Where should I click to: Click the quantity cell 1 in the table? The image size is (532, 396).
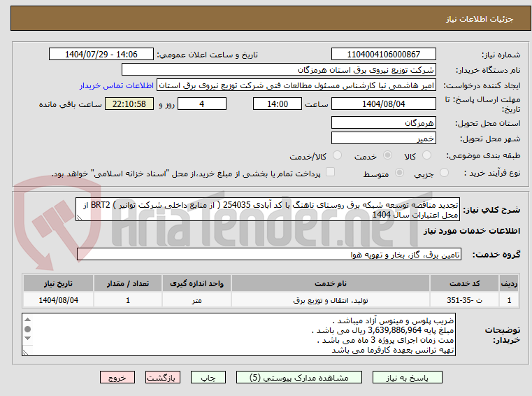point(127,300)
